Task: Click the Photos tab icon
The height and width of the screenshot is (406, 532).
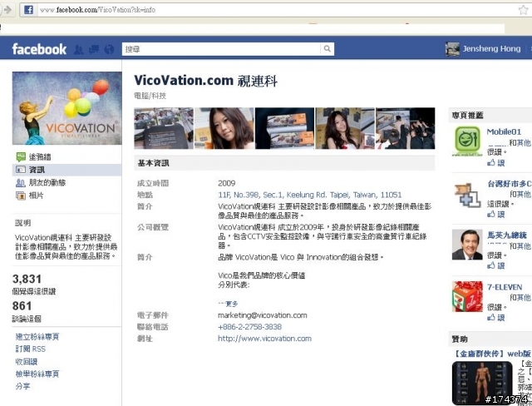Action: point(21,196)
